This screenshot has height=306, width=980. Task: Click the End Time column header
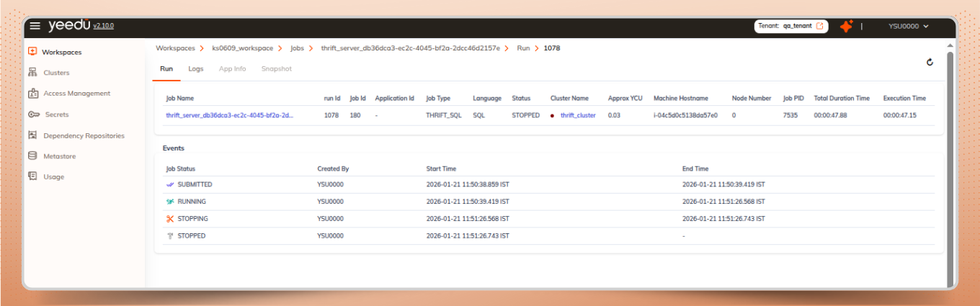point(695,168)
